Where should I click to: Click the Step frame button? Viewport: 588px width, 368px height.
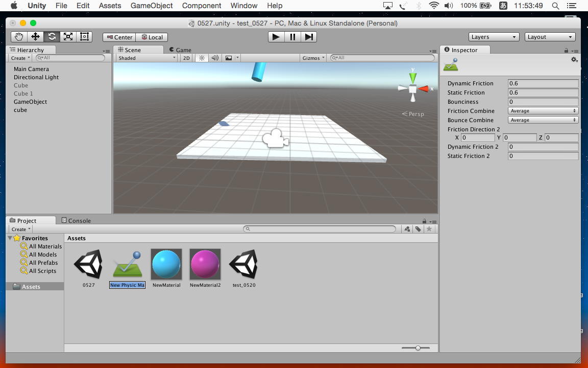309,37
